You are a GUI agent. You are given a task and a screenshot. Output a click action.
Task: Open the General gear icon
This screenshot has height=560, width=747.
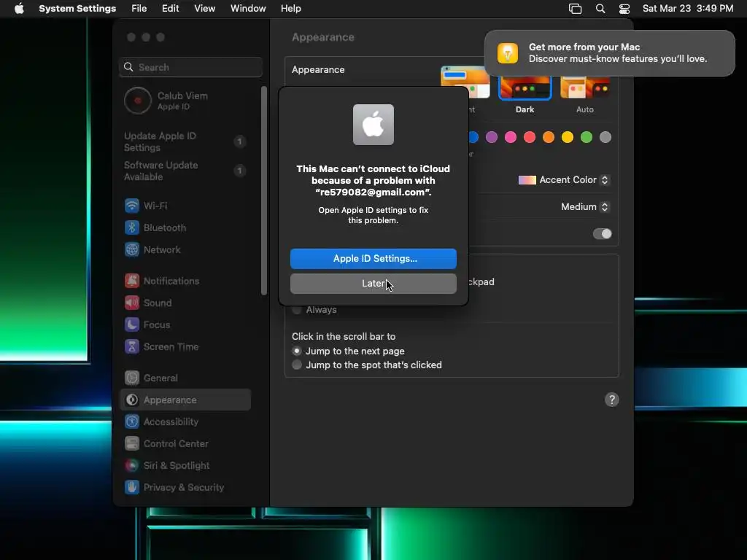pyautogui.click(x=132, y=378)
